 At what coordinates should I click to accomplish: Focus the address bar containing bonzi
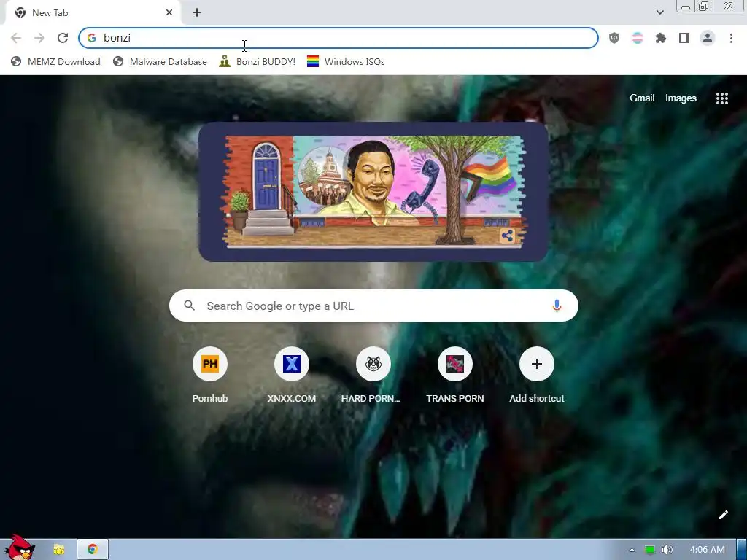(338, 38)
